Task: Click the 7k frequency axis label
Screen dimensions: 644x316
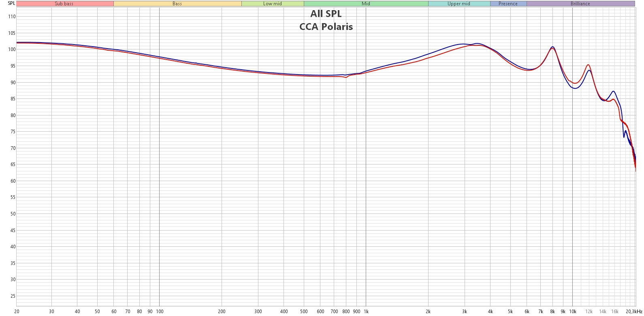Action: (x=541, y=312)
